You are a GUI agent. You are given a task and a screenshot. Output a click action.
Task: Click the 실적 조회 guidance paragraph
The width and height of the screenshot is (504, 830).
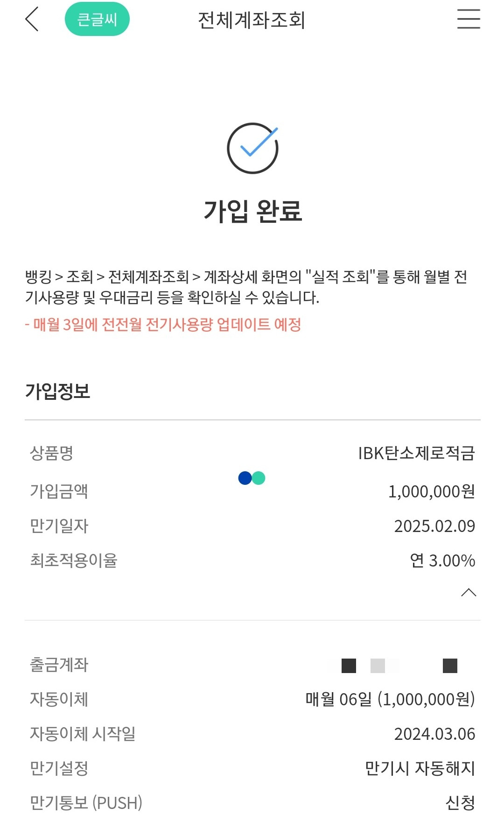(x=246, y=287)
